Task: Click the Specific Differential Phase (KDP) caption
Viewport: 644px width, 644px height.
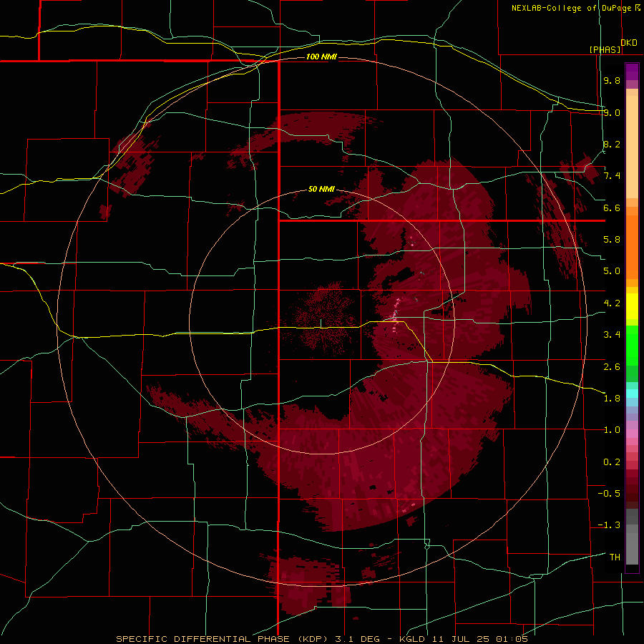Action: (223, 639)
